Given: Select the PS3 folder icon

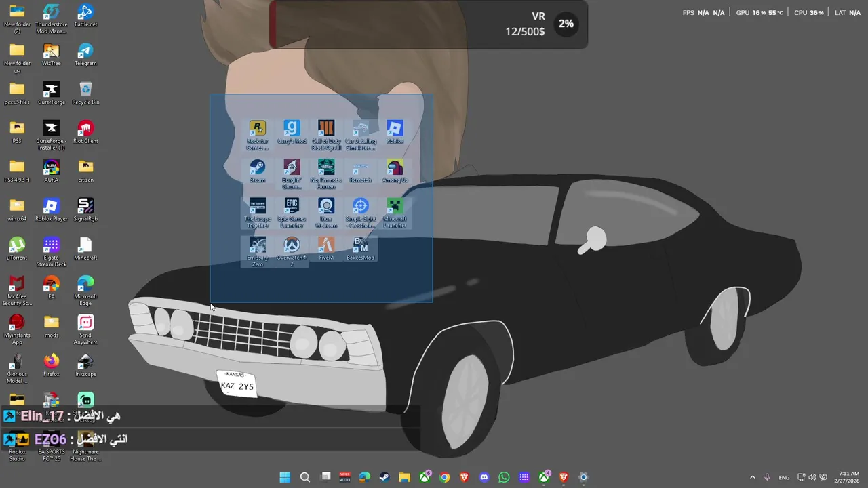Looking at the screenshot, I should (17, 132).
